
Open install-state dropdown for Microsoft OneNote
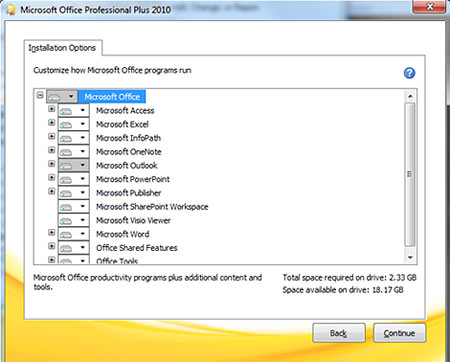pos(74,151)
